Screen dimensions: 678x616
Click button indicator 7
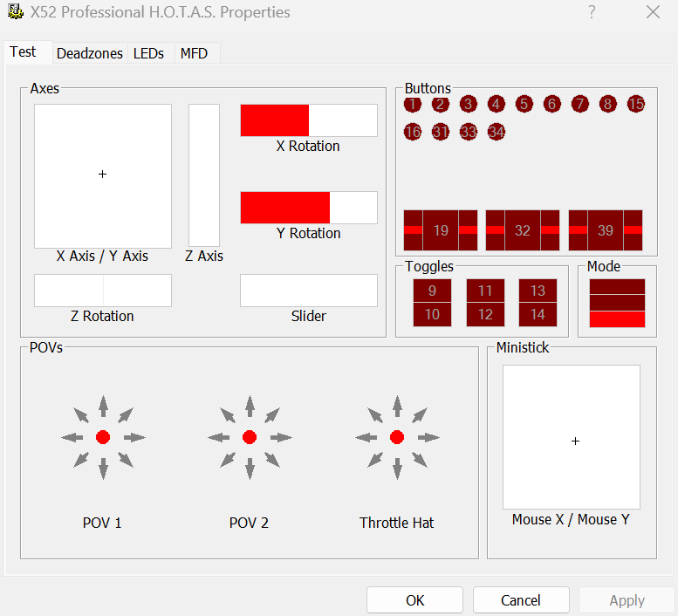tap(580, 104)
